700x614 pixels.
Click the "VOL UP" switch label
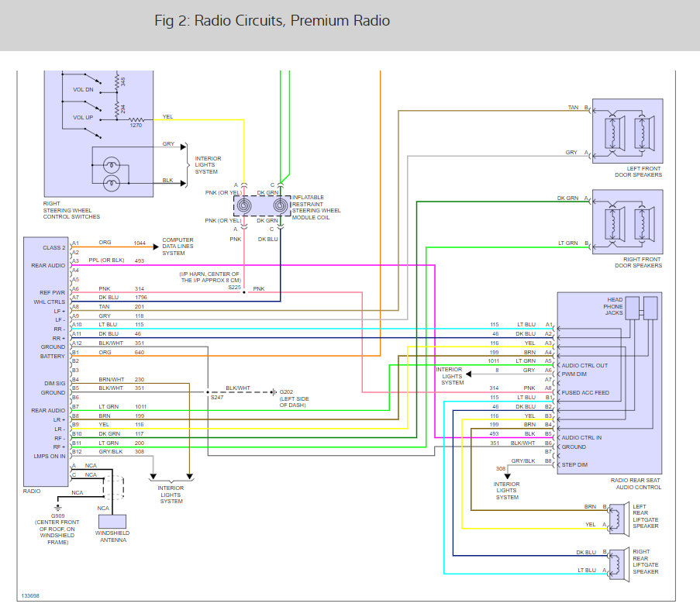83,117
